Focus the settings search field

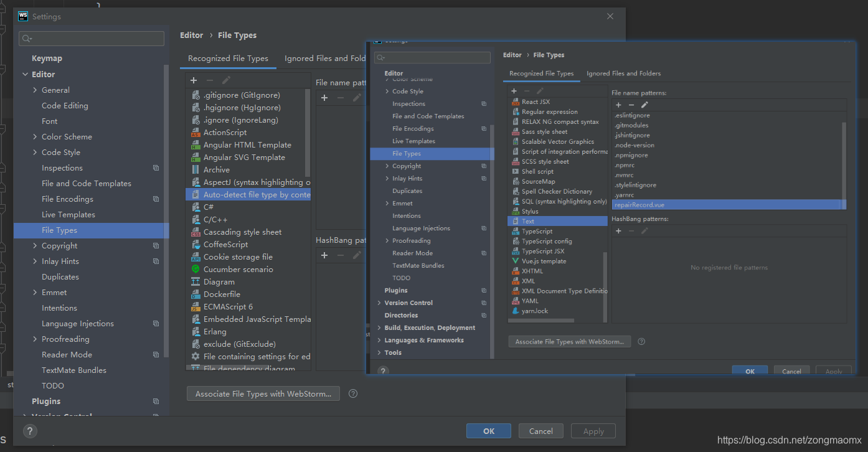click(x=92, y=39)
